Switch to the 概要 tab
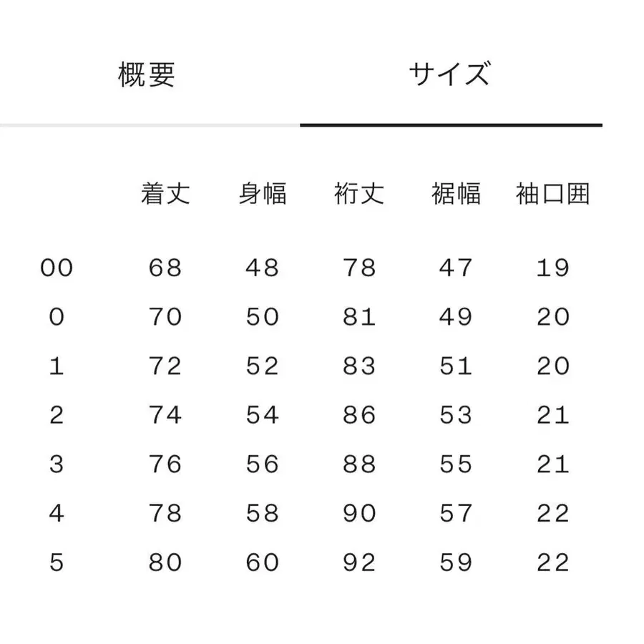 147,75
